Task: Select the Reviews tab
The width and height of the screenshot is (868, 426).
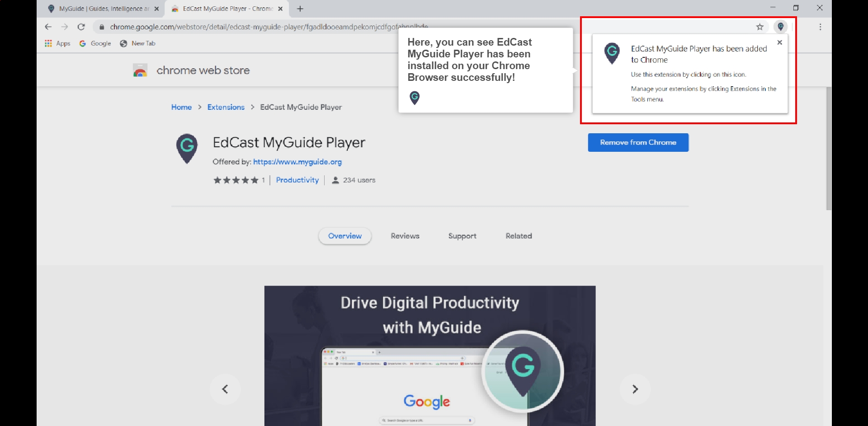Action: 405,236
